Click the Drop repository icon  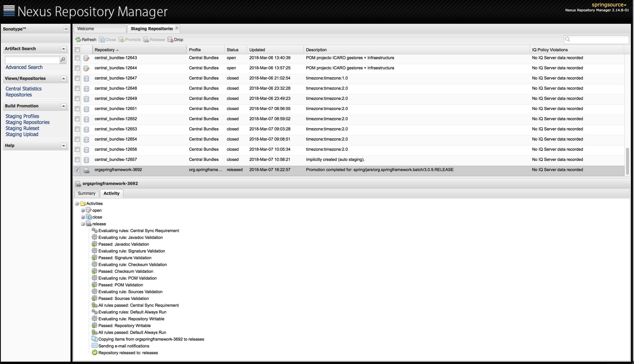click(x=170, y=40)
